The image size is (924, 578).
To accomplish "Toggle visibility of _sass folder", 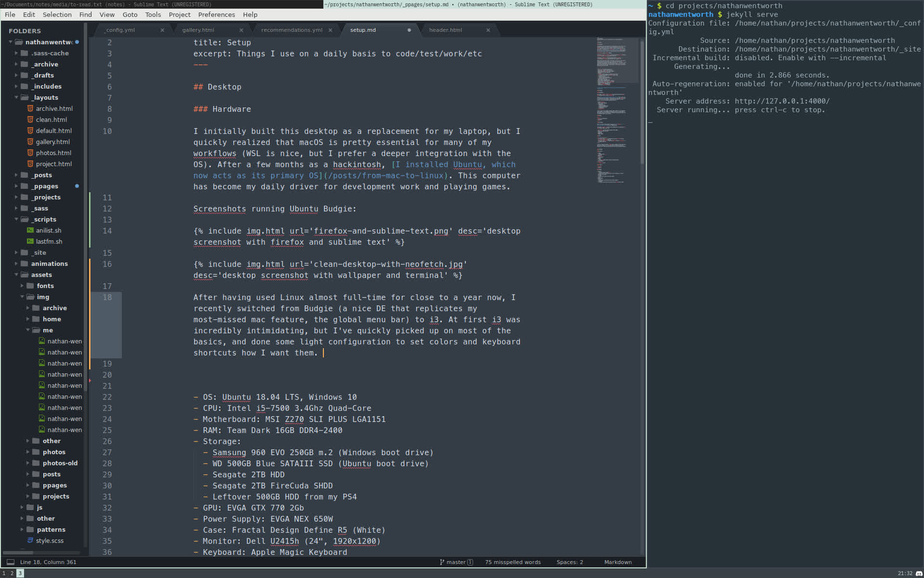I will coord(15,208).
